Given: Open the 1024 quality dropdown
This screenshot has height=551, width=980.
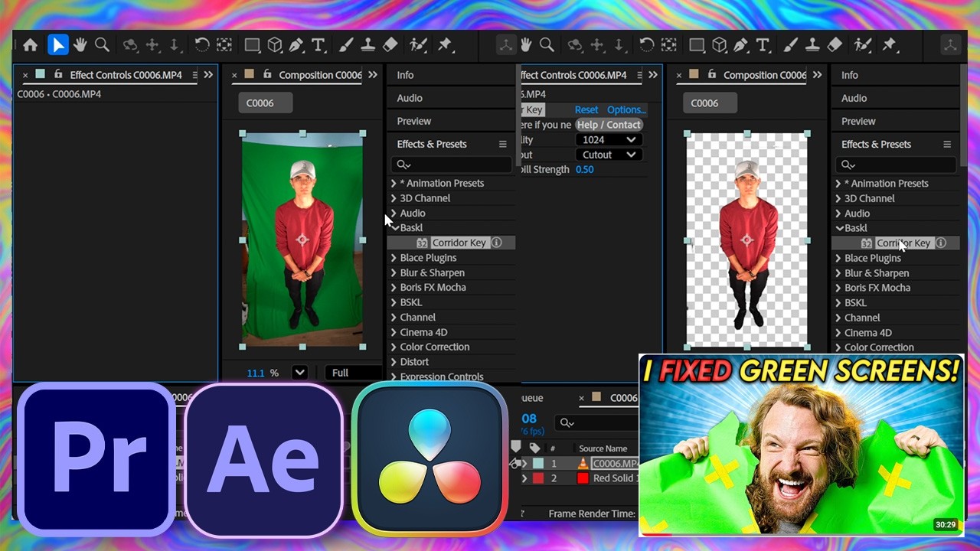Looking at the screenshot, I should pos(608,140).
